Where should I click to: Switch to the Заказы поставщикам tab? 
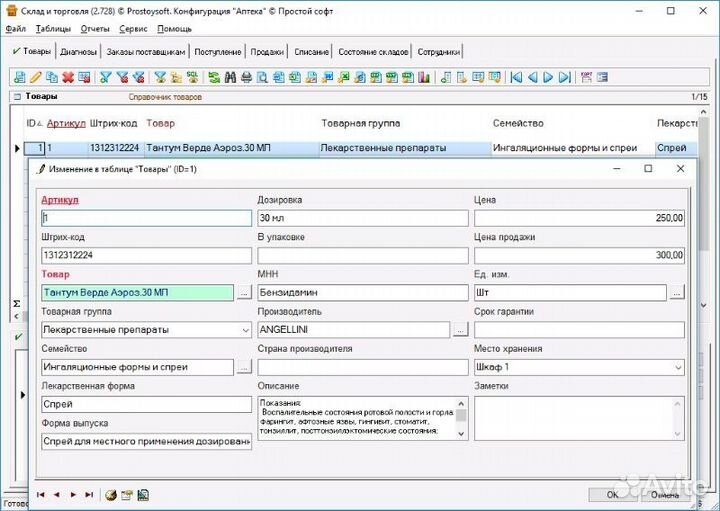pos(146,51)
